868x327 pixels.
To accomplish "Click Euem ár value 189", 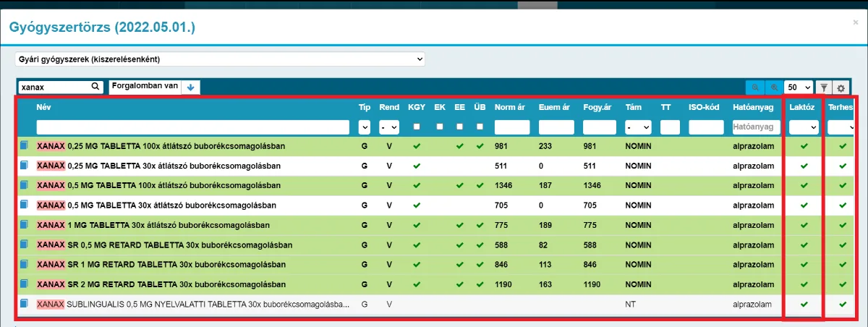I will pos(546,225).
